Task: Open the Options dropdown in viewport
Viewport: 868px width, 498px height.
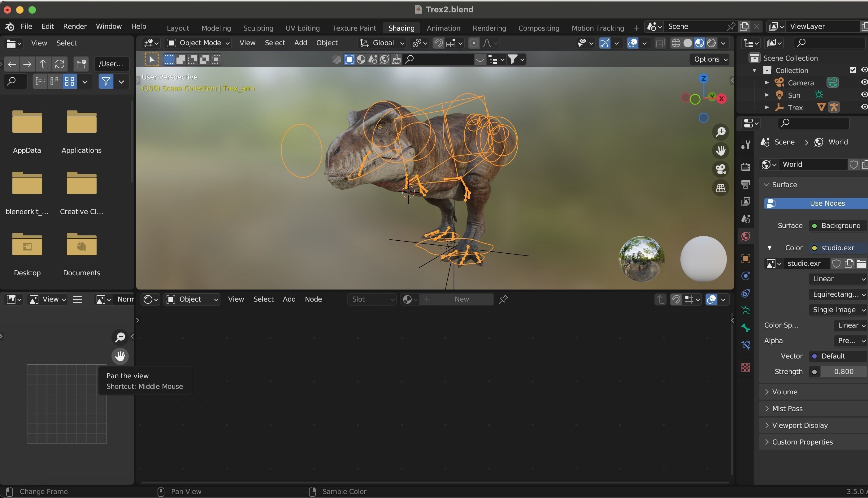Action: [710, 59]
